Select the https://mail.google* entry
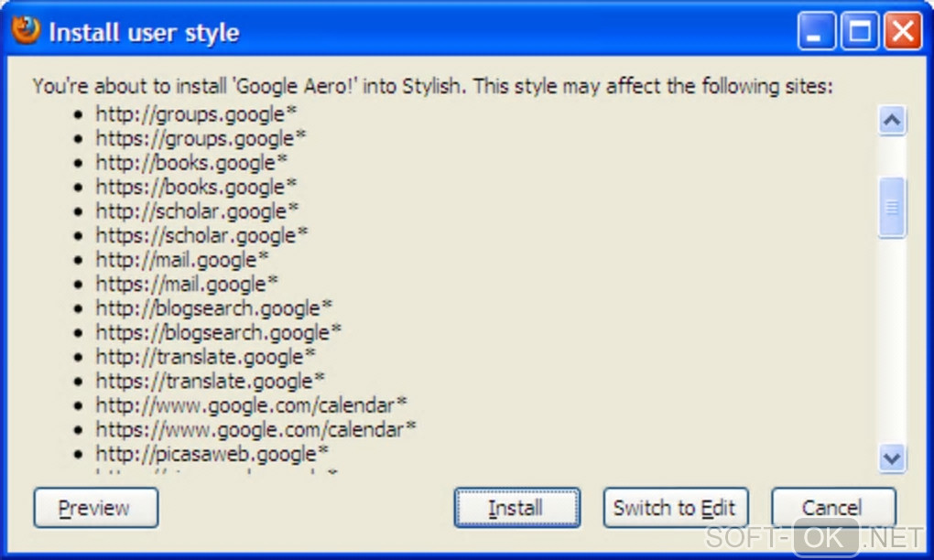 pyautogui.click(x=187, y=284)
